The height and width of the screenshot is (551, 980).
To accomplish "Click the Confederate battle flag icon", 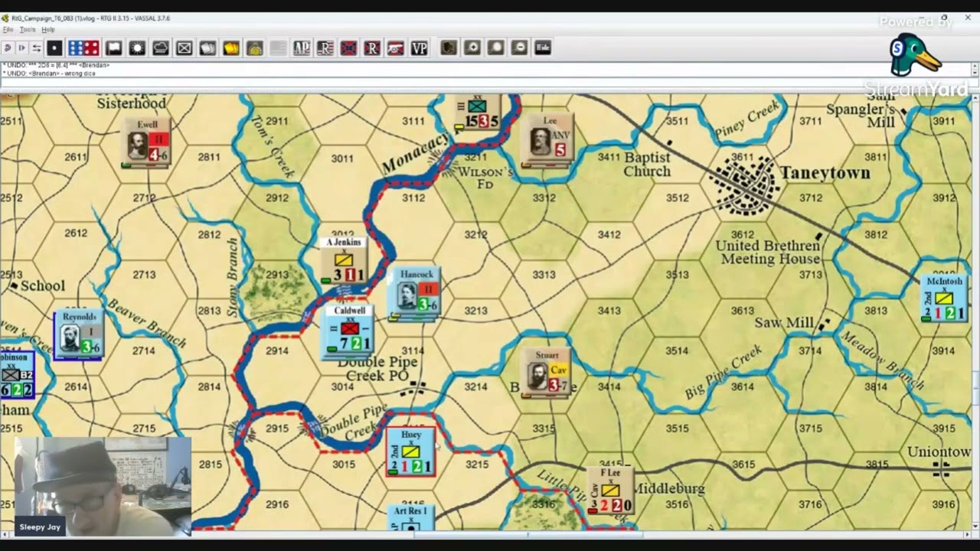I will point(348,48).
